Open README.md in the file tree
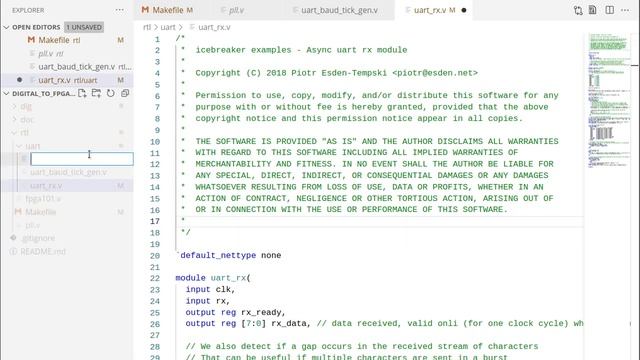 point(67,251)
